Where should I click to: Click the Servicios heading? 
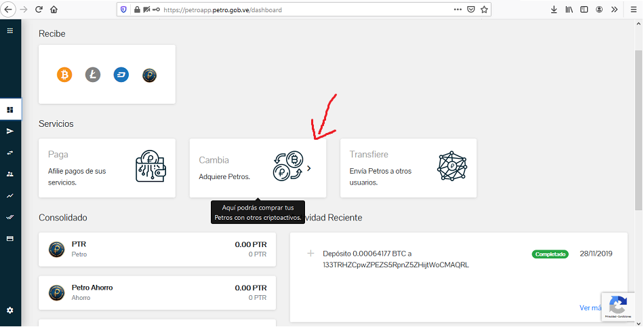[56, 123]
